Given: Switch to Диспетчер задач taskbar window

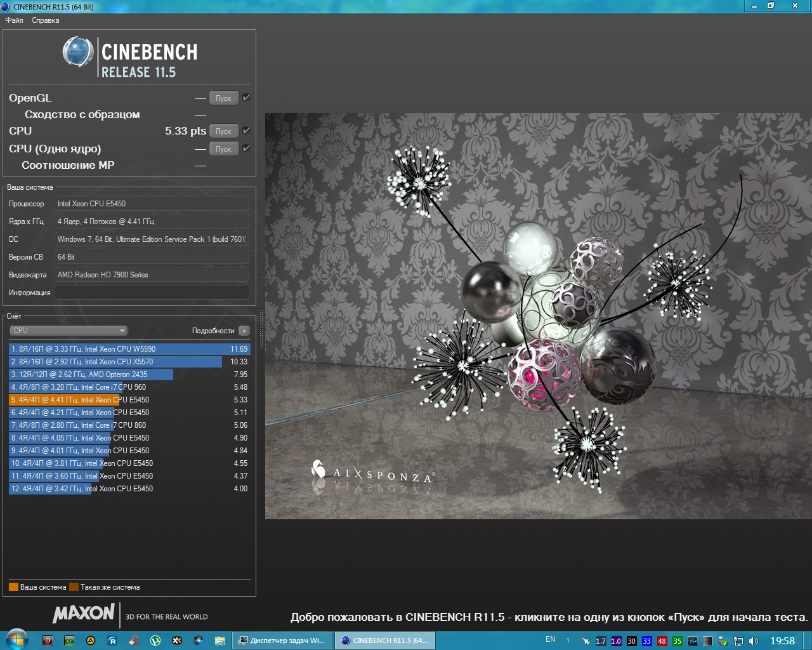Looking at the screenshot, I should [282, 640].
